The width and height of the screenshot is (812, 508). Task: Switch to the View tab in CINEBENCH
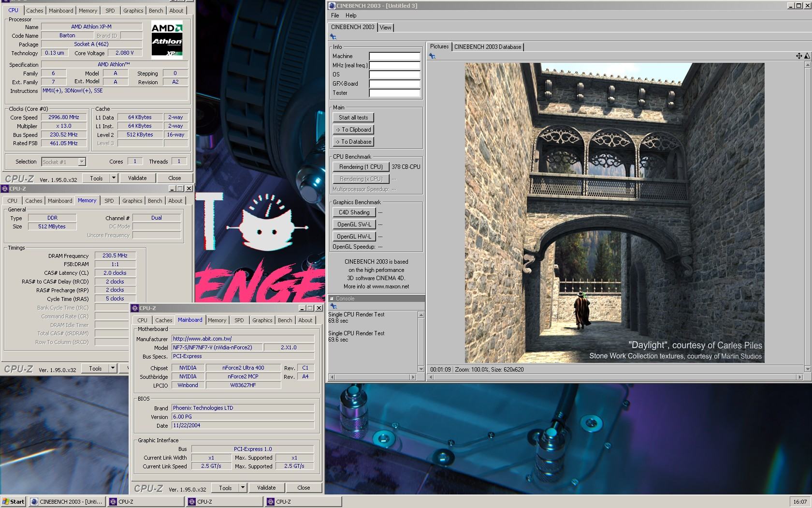[385, 28]
